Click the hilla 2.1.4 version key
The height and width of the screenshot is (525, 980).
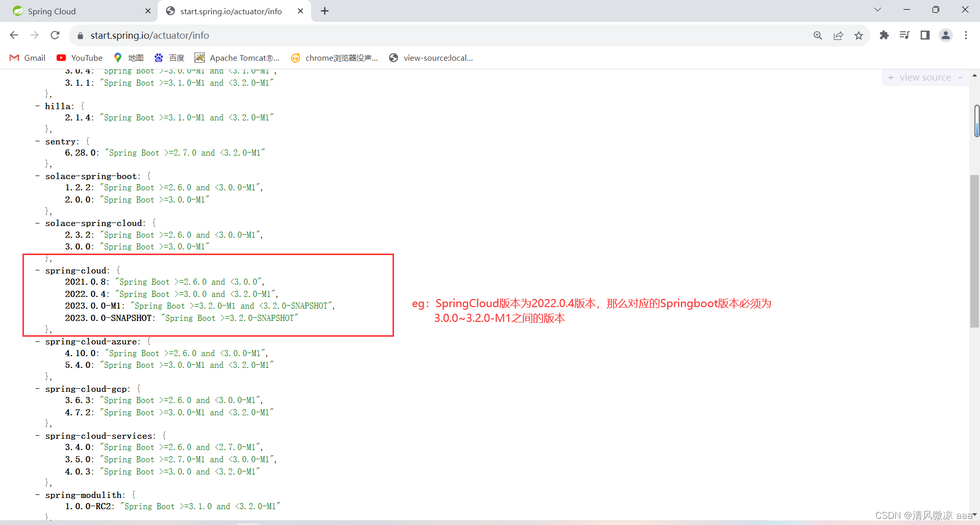click(x=78, y=117)
